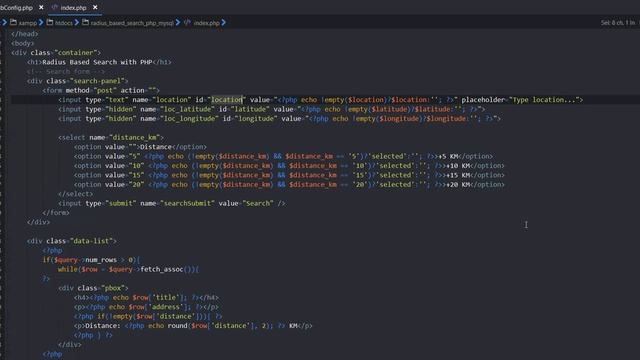Click the "$row['title']" h4 line
Screen dimensions: 640x360
coord(146,298)
